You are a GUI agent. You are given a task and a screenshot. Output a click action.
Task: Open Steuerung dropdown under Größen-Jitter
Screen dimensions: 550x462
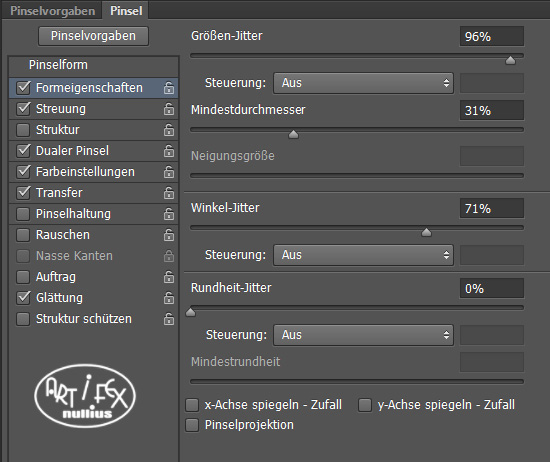[x=363, y=83]
